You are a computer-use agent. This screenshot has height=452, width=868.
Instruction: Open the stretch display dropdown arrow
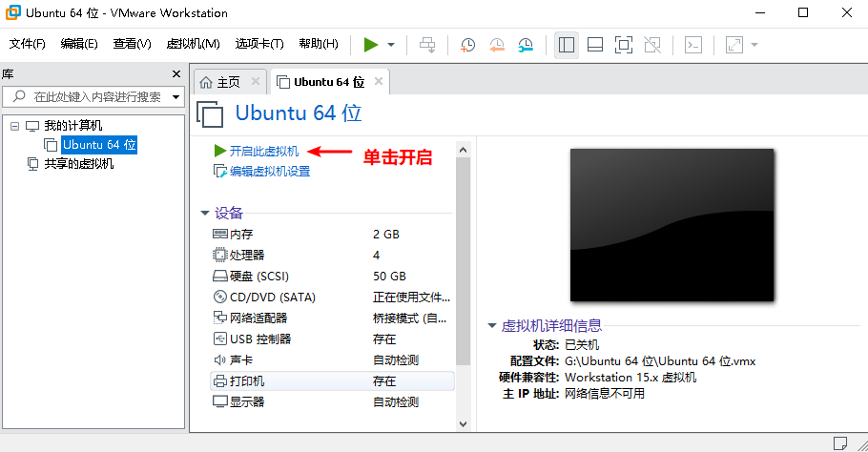coord(754,45)
